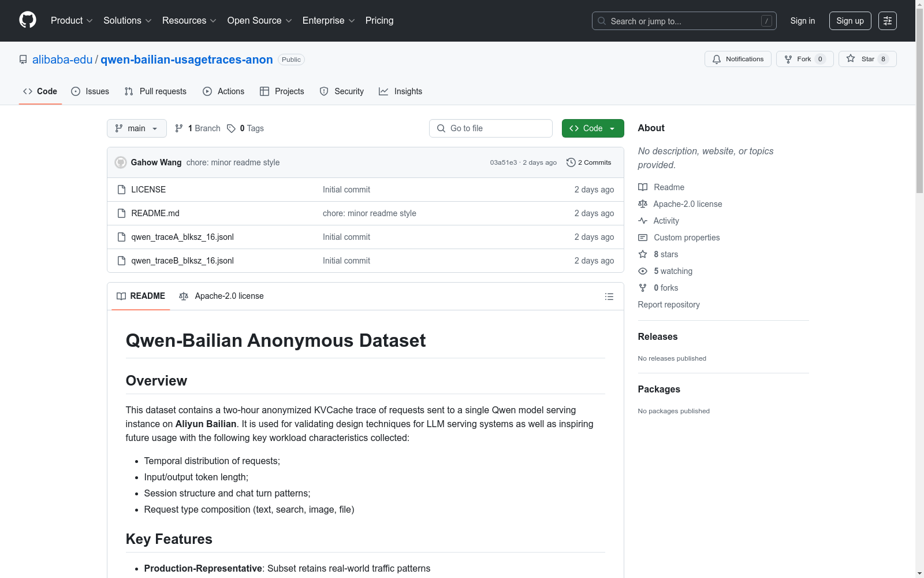Select the Apache-2.0 license tab
Screen dimensions: 924x578
222,296
